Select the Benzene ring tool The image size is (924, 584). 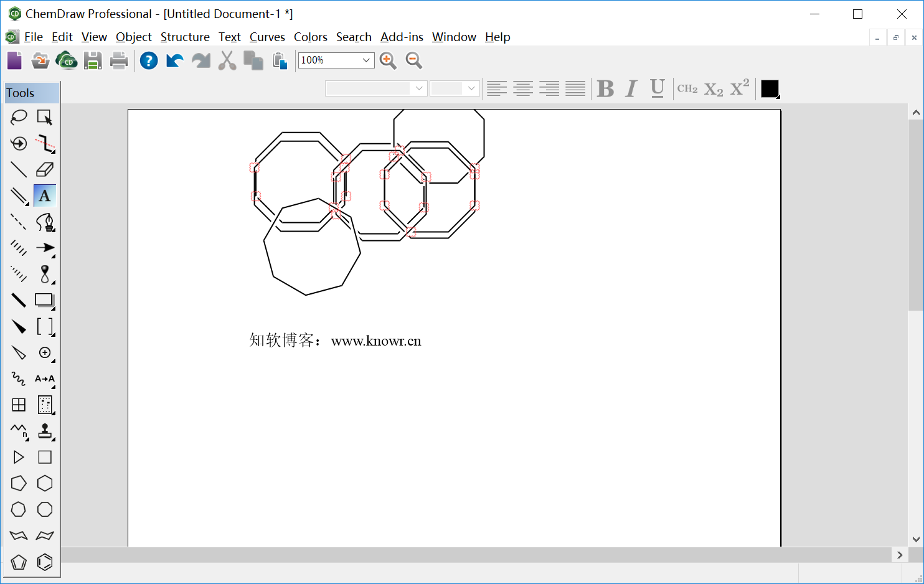point(45,562)
